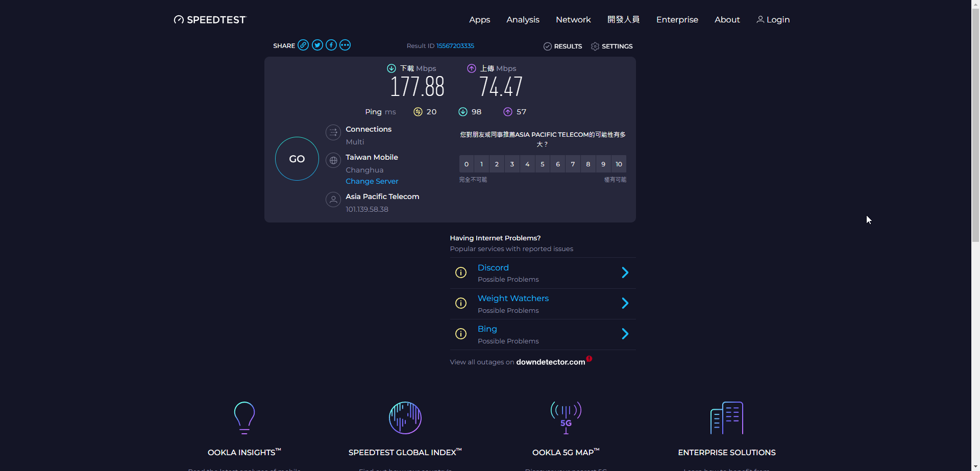Select the Ookla 5G Map antenna icon
The width and height of the screenshot is (980, 471).
(565, 417)
